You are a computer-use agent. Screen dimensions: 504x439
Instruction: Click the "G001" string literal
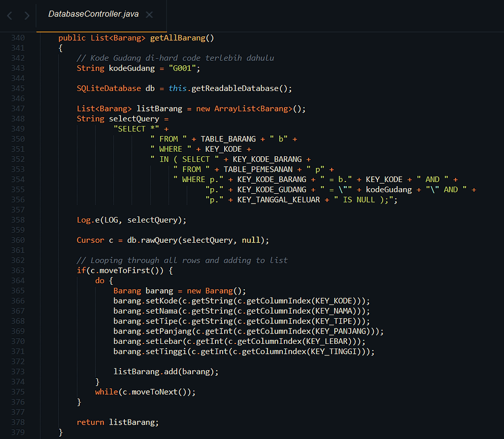(182, 68)
